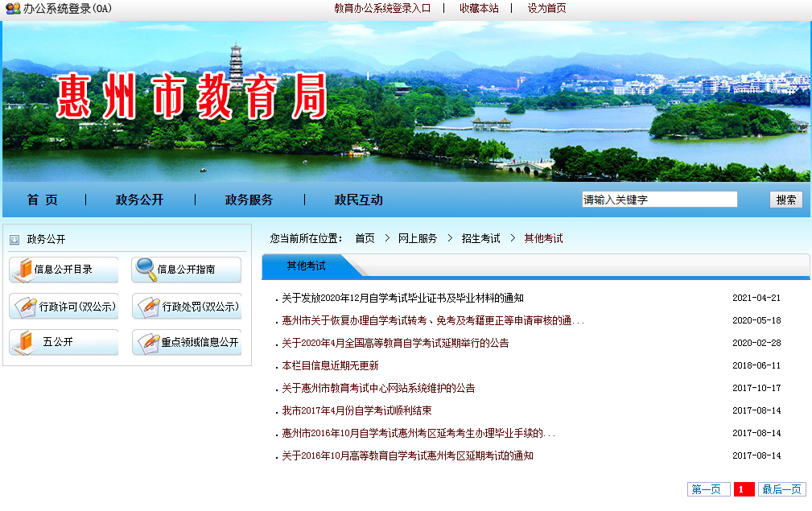This screenshot has width=812, height=511.
Task: Open 信息公开目录 button label
Action: pos(64,270)
